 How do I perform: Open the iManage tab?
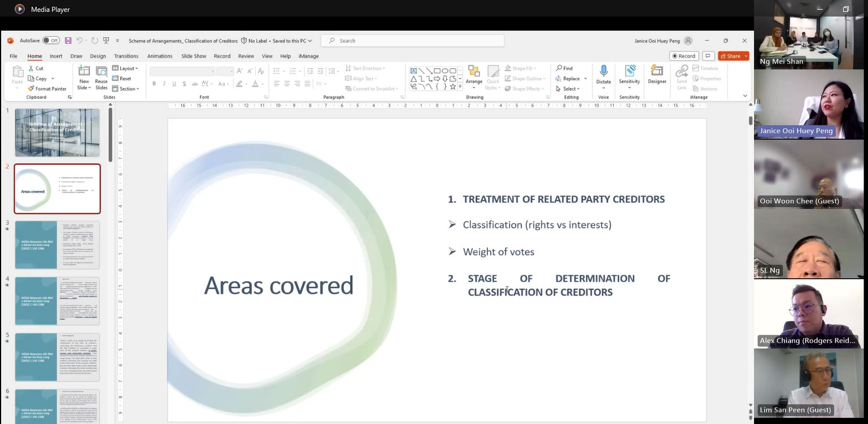[308, 56]
